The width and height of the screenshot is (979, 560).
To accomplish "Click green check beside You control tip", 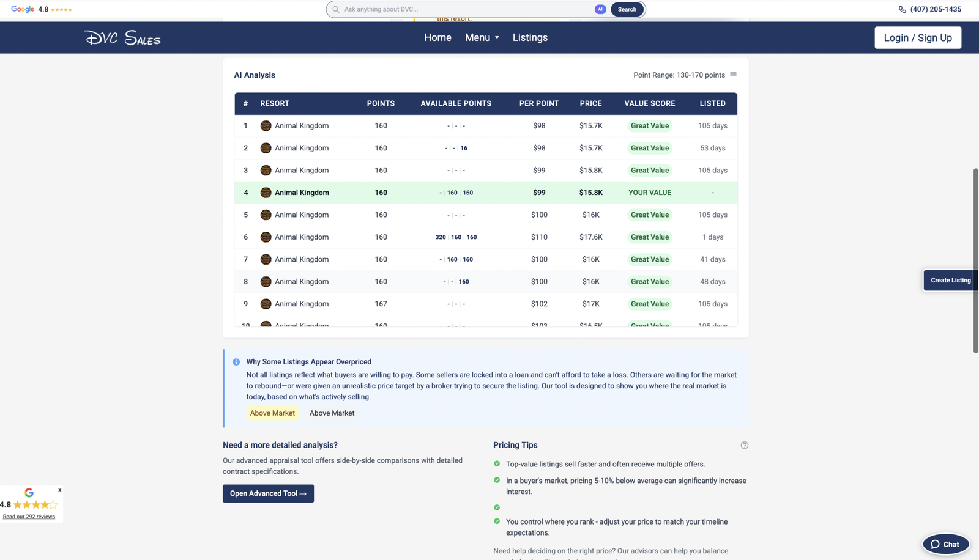I will pos(497,521).
